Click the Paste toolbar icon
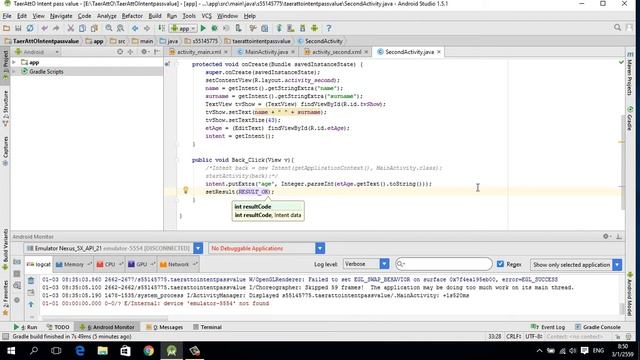The image size is (640, 360). [x=94, y=28]
